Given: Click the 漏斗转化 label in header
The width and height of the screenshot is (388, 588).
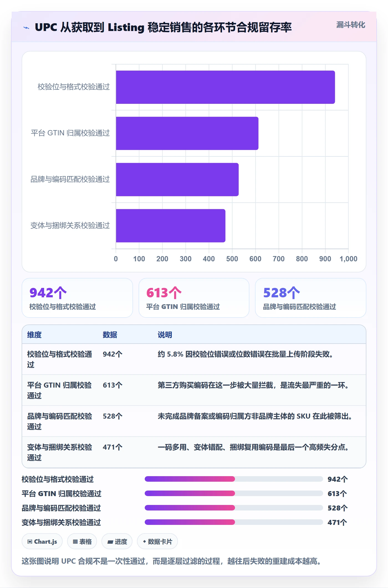Looking at the screenshot, I should (351, 25).
